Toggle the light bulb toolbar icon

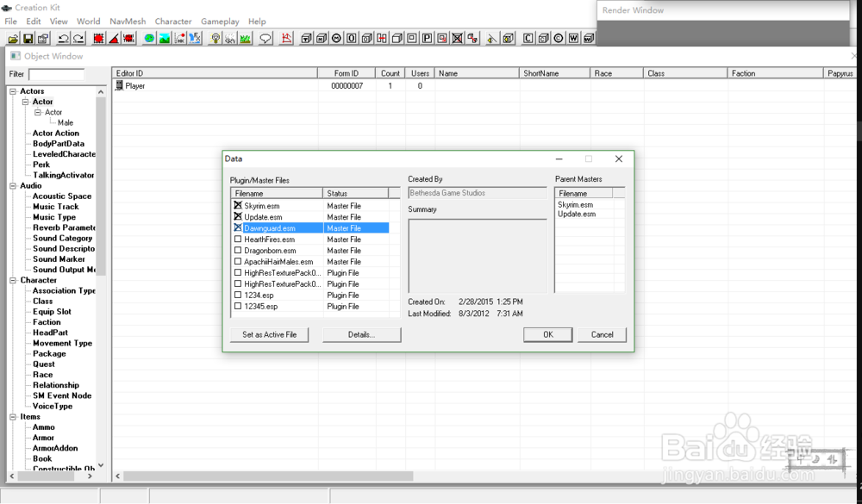click(215, 39)
